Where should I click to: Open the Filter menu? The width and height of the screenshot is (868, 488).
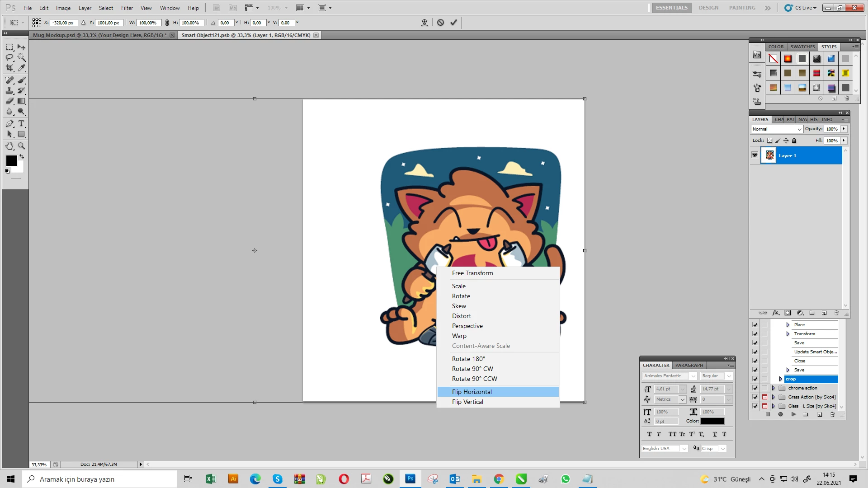pyautogui.click(x=127, y=8)
